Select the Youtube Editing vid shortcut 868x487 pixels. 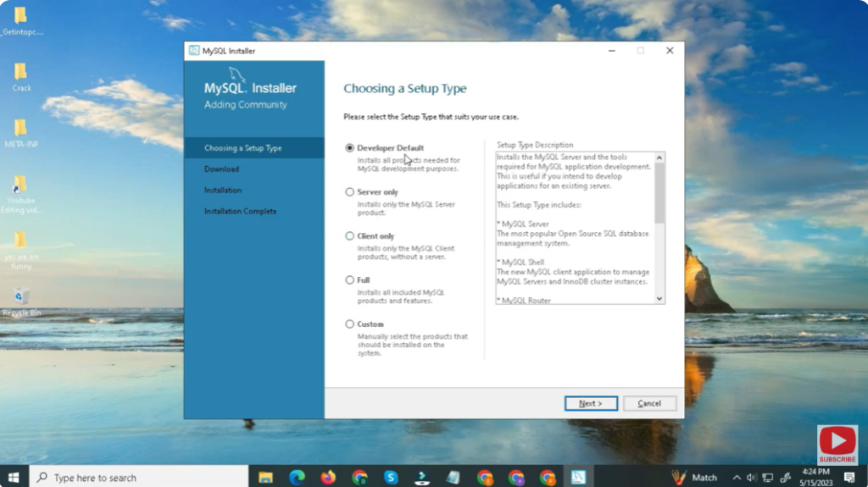click(x=21, y=194)
